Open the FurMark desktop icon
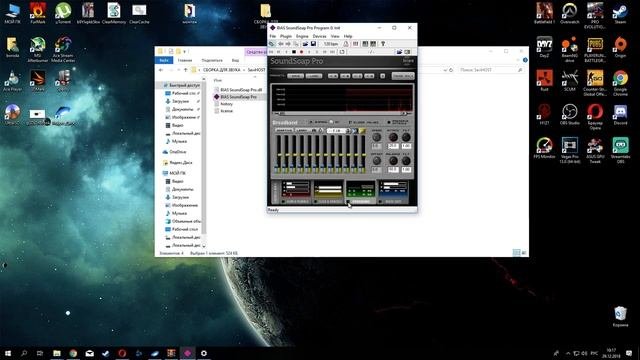The width and height of the screenshot is (640, 360). coord(38,13)
